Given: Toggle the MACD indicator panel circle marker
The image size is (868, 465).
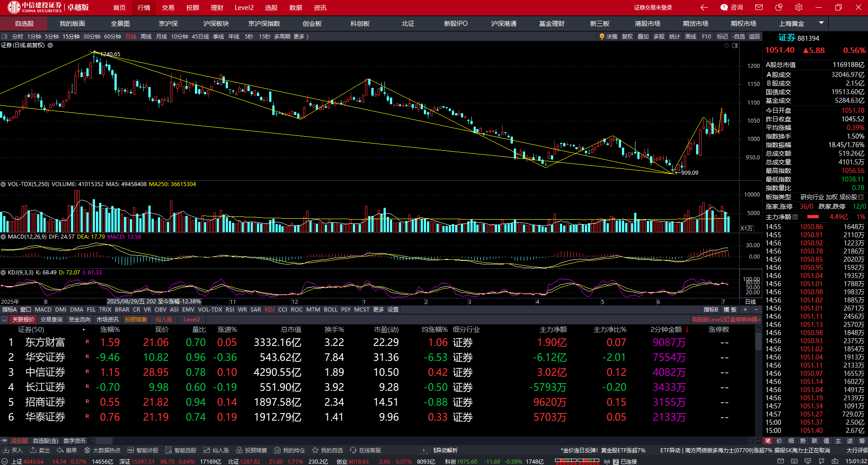Looking at the screenshot, I should [3, 237].
